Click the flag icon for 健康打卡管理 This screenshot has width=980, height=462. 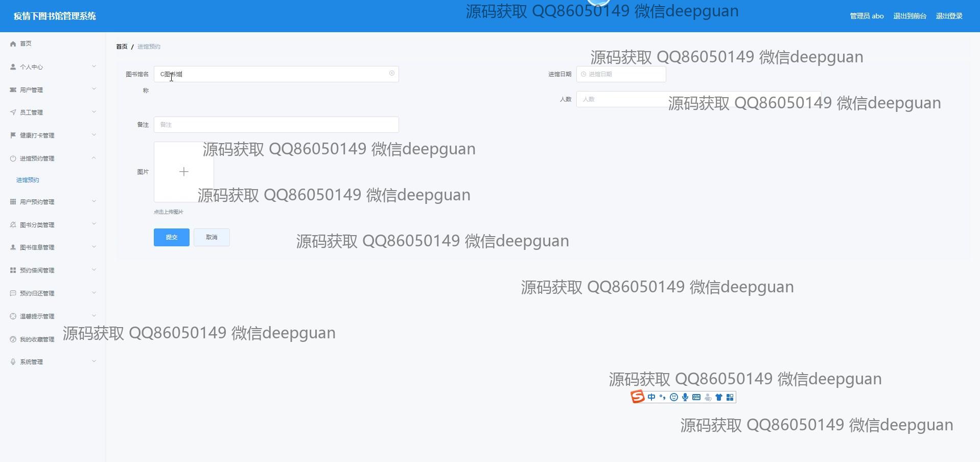click(x=13, y=135)
